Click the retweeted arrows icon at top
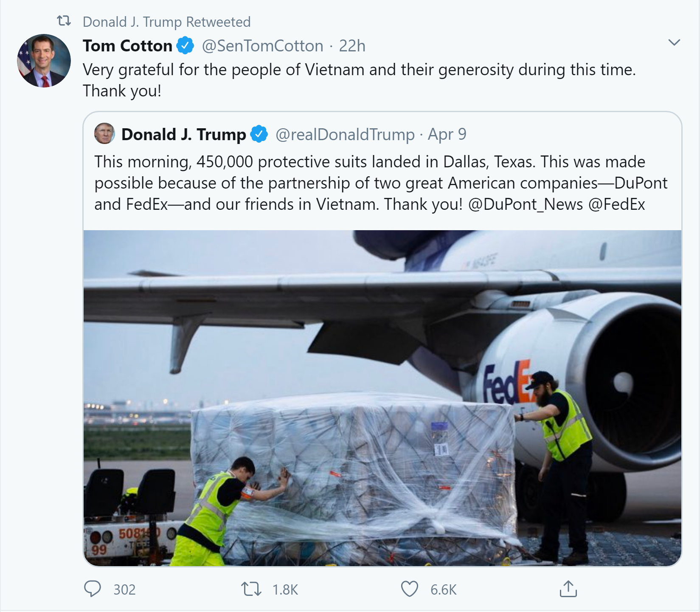Screen dimensions: 700x612 pyautogui.click(x=64, y=21)
